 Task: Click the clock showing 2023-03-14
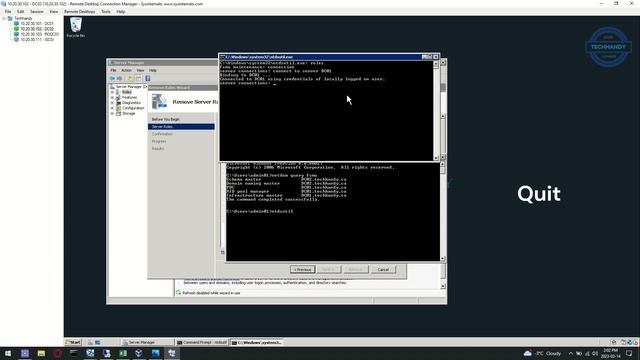point(610,353)
